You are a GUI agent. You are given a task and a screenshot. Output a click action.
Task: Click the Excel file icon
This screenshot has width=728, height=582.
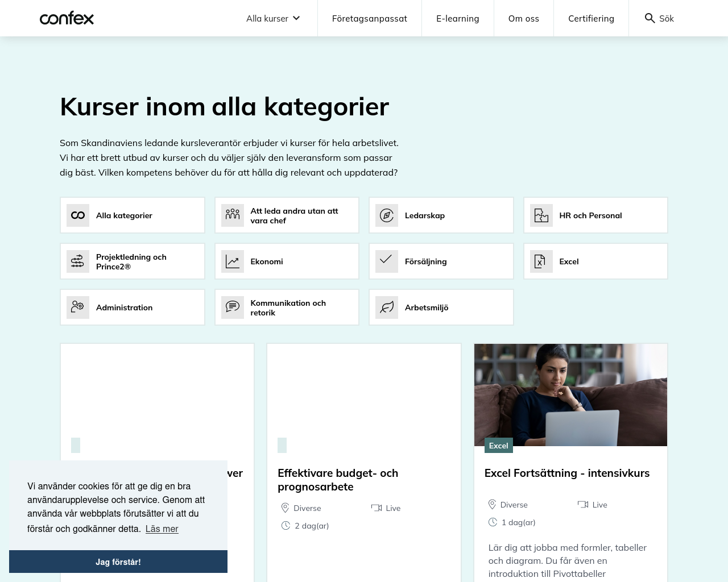tap(541, 261)
